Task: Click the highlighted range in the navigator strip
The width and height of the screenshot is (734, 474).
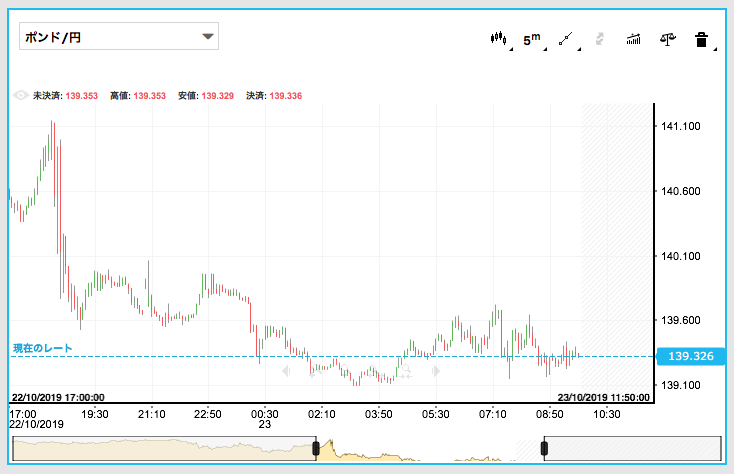Action: point(430,449)
